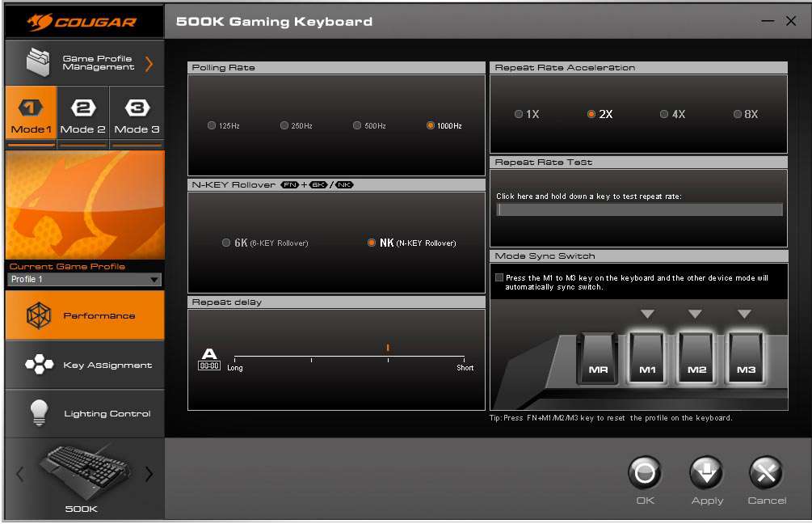This screenshot has width=812, height=524.
Task: Click the triangle marker above M1
Action: coord(647,314)
